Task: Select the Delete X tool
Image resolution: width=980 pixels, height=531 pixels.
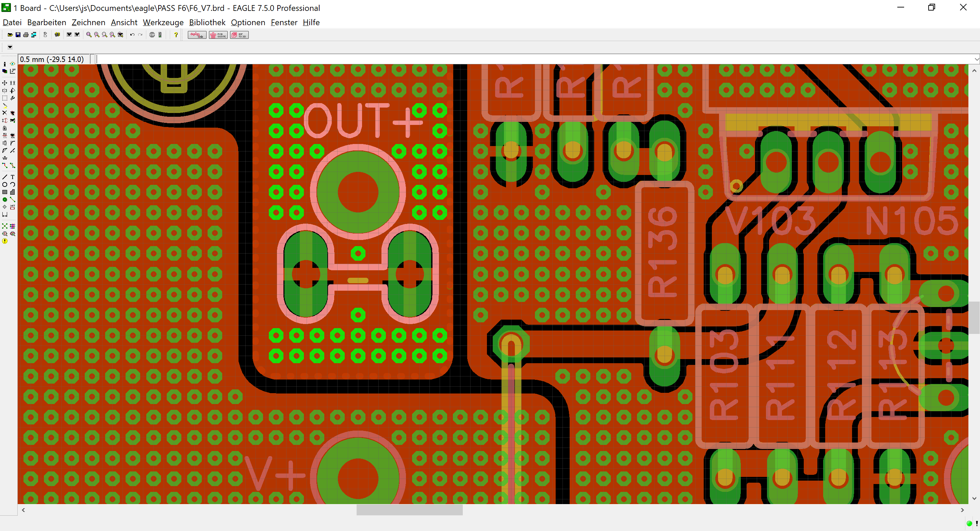Action: point(4,113)
